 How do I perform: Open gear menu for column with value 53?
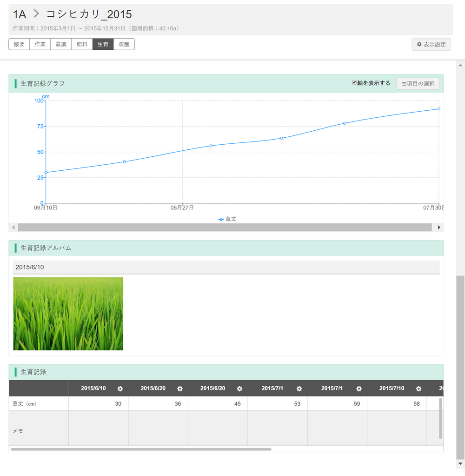(x=299, y=389)
